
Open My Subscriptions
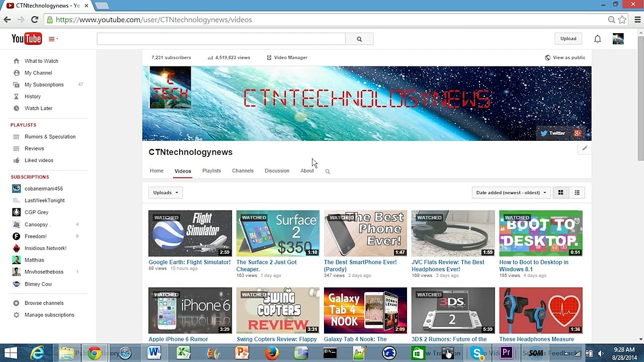pyautogui.click(x=44, y=84)
